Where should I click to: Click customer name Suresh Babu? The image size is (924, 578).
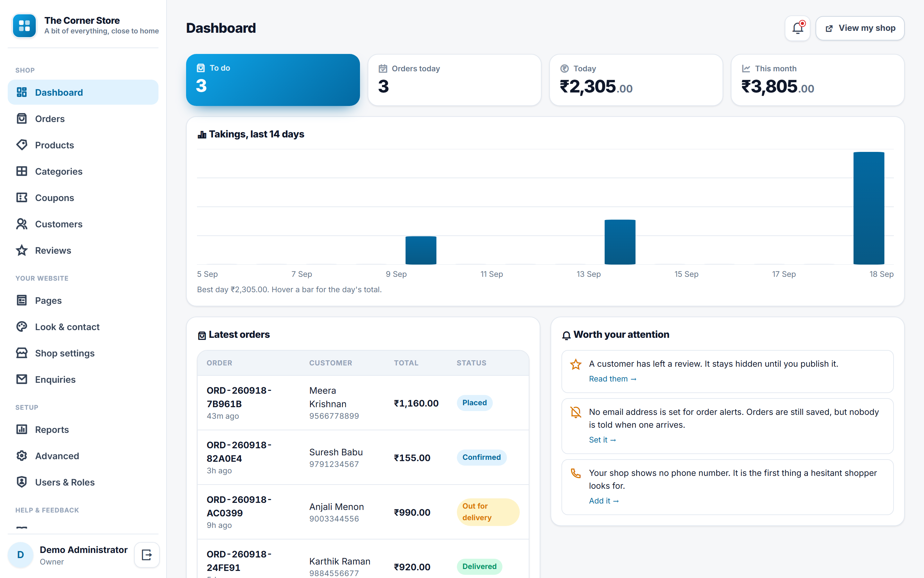pos(336,452)
